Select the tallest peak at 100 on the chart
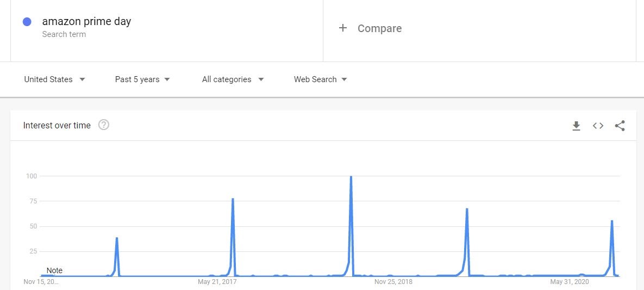 351,177
